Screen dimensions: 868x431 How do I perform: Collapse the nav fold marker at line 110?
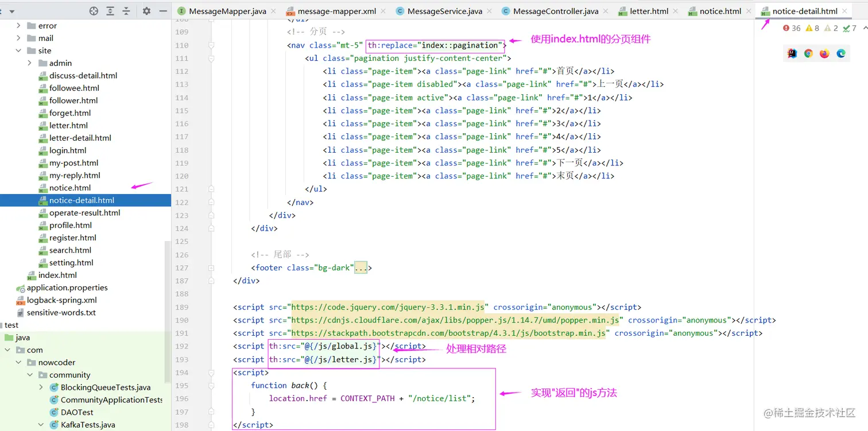coord(211,45)
